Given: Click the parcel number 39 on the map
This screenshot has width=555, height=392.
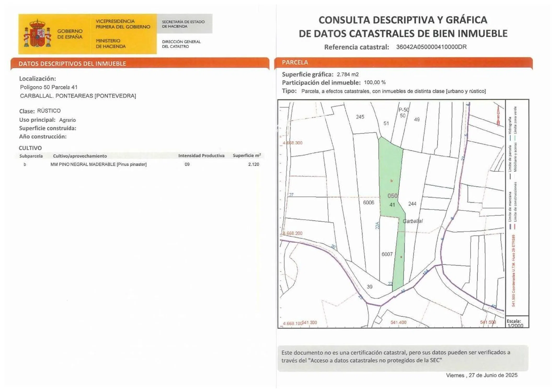Looking at the screenshot, I should tap(369, 287).
